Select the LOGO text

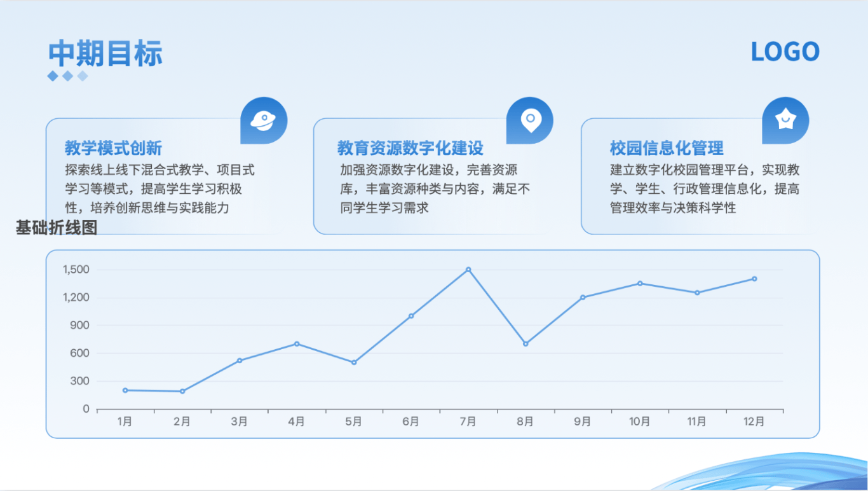pyautogui.click(x=785, y=52)
